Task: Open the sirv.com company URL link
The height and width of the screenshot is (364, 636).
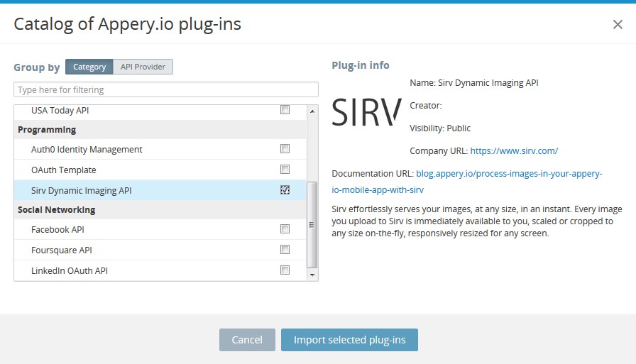Action: click(x=514, y=151)
